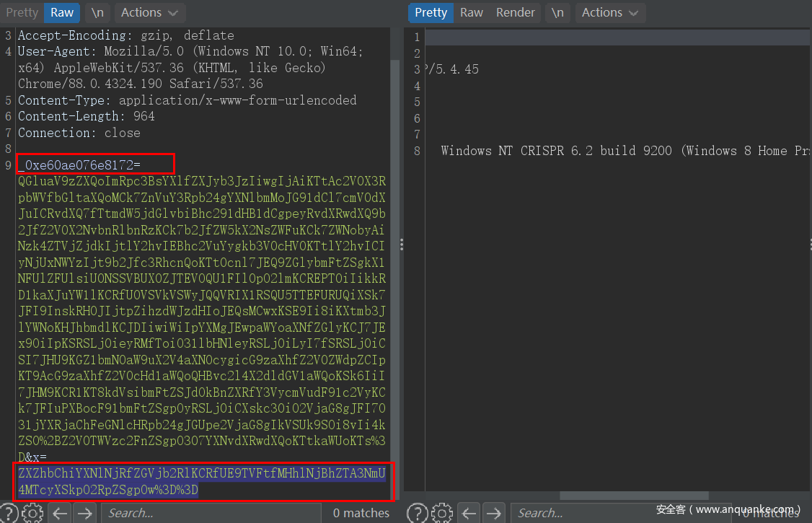Jump to next match in response search
Screen dimensions: 812x523
(494, 513)
